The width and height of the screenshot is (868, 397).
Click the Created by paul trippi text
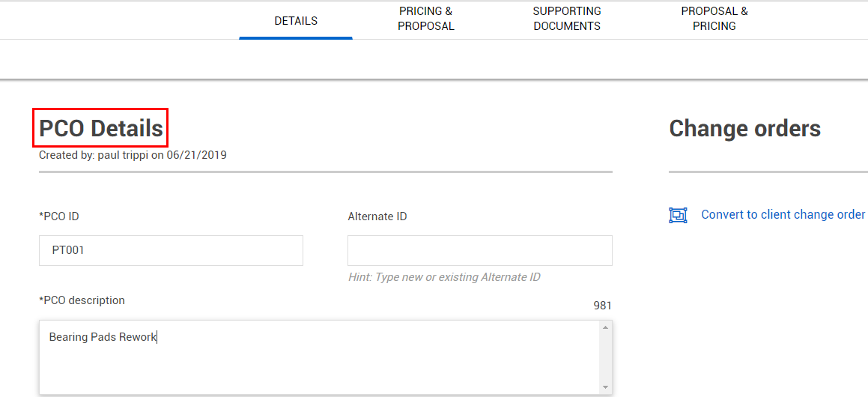[133, 155]
